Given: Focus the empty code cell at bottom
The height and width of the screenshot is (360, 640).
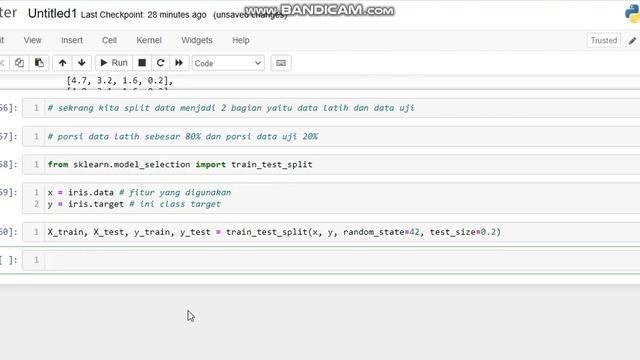Looking at the screenshot, I should click(342, 260).
